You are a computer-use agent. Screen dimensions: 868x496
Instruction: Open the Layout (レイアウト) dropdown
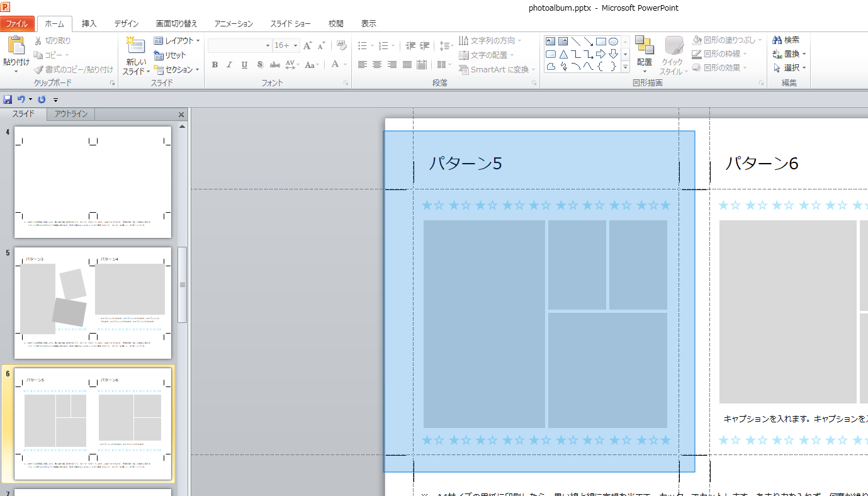[176, 40]
